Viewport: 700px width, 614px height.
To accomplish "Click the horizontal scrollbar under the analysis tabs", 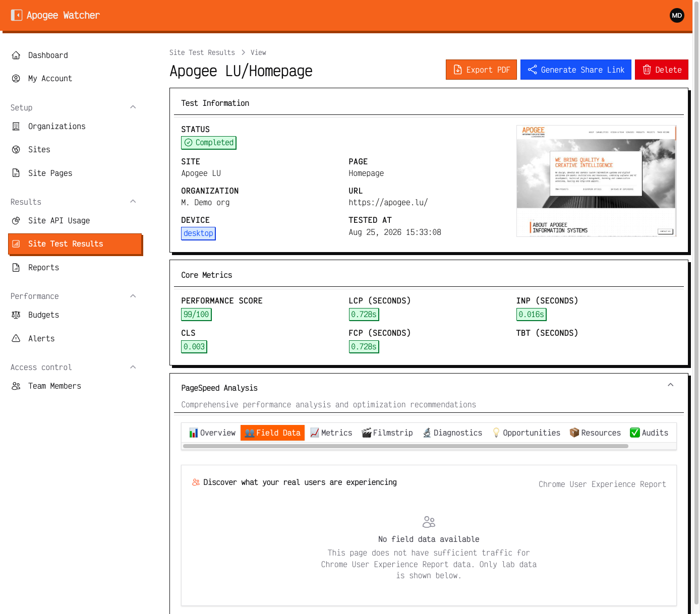I will [x=405, y=446].
